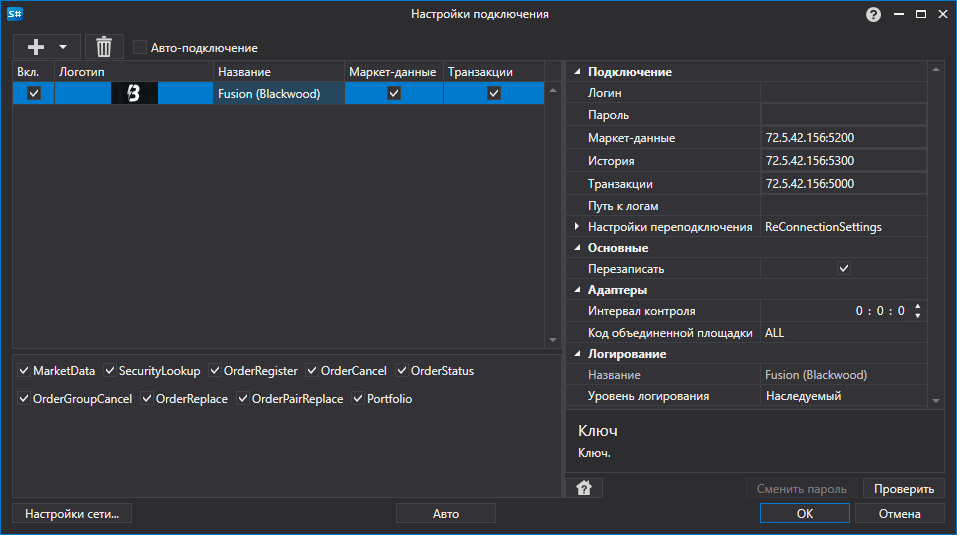Collapse the Адаптеры section
This screenshot has height=535, width=957.
(577, 290)
